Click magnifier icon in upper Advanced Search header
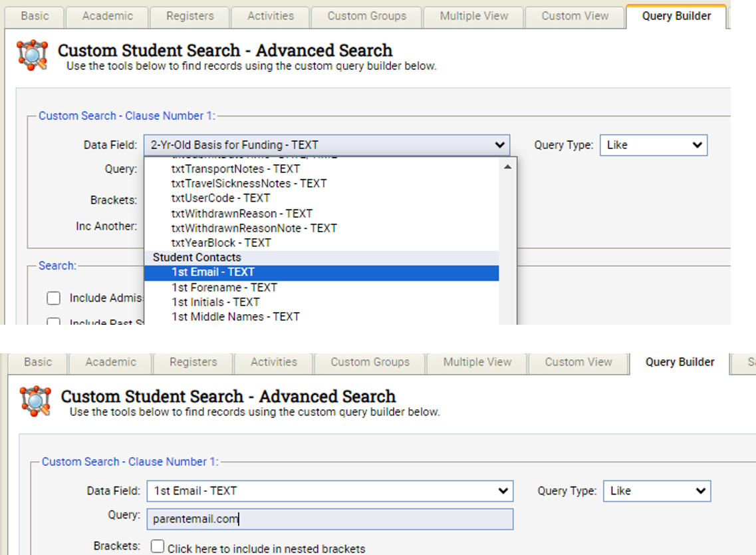756x555 pixels. (x=31, y=55)
